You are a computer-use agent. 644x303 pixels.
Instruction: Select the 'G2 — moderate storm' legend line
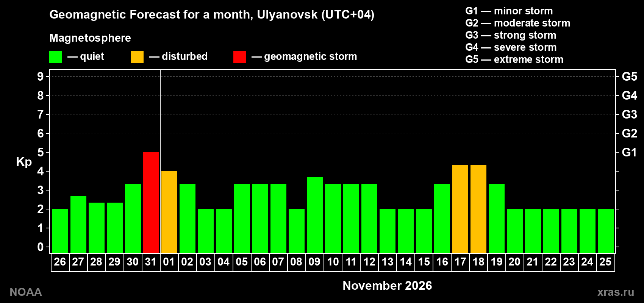point(518,23)
